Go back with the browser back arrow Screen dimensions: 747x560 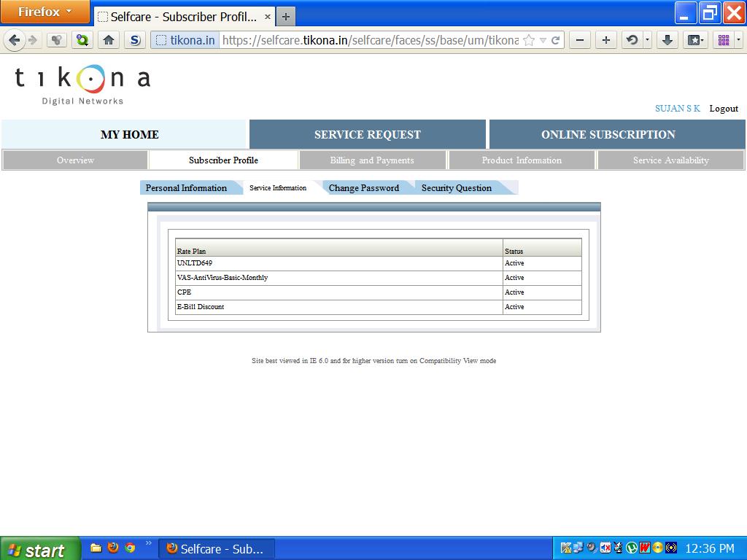click(15, 40)
